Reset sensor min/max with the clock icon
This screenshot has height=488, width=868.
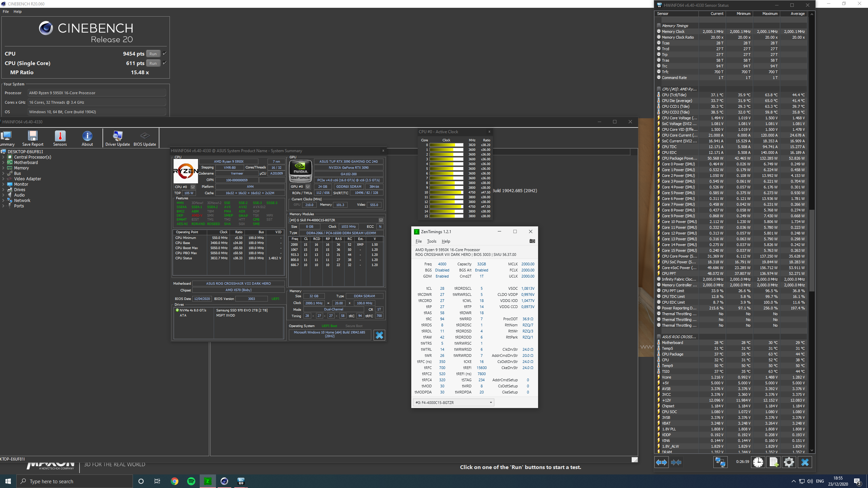click(x=758, y=462)
